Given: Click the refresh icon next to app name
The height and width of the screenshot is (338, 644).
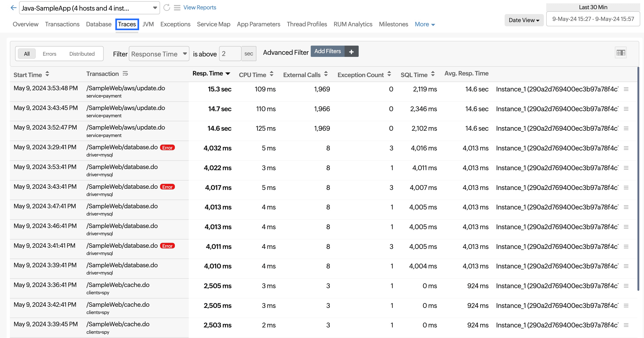Looking at the screenshot, I should [x=167, y=8].
